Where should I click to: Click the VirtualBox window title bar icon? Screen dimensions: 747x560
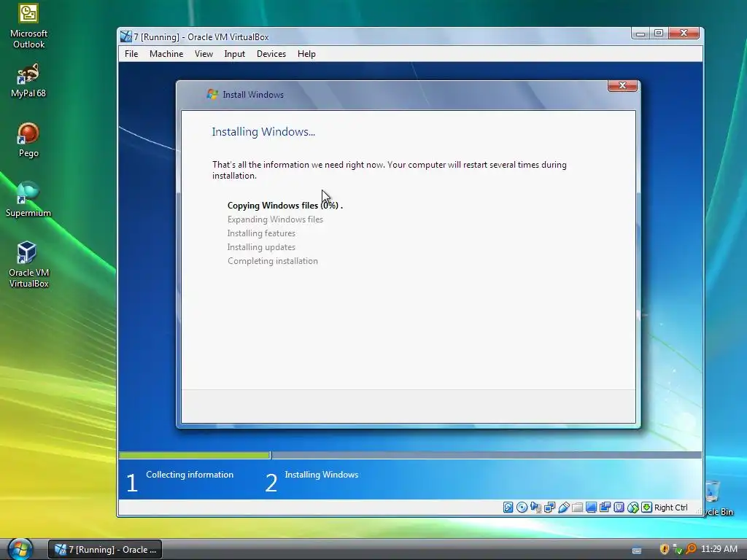(125, 36)
